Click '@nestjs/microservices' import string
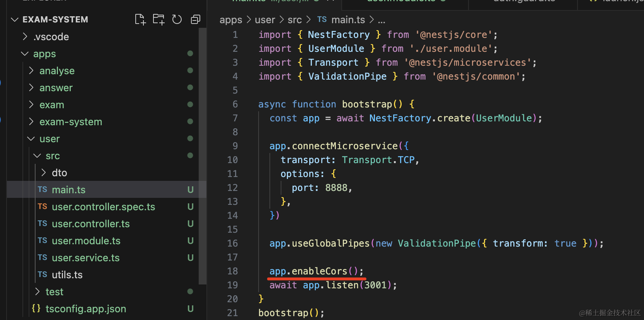 click(468, 63)
